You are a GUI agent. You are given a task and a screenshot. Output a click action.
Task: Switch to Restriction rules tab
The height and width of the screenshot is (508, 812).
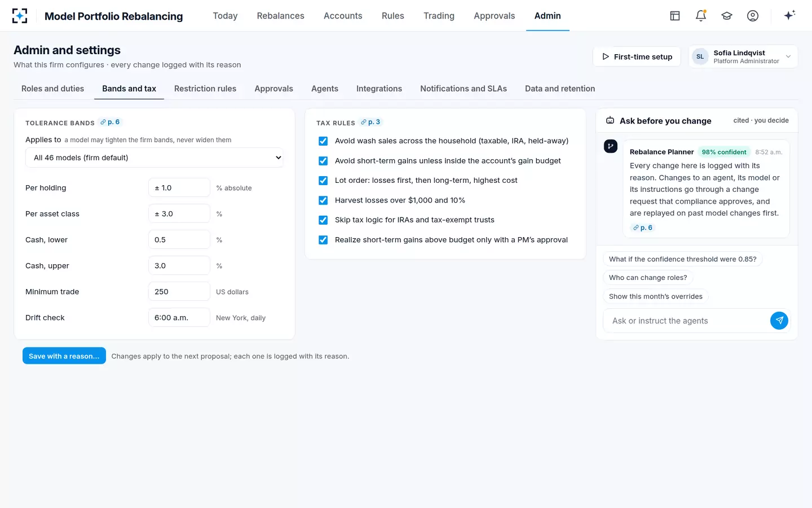(x=205, y=89)
